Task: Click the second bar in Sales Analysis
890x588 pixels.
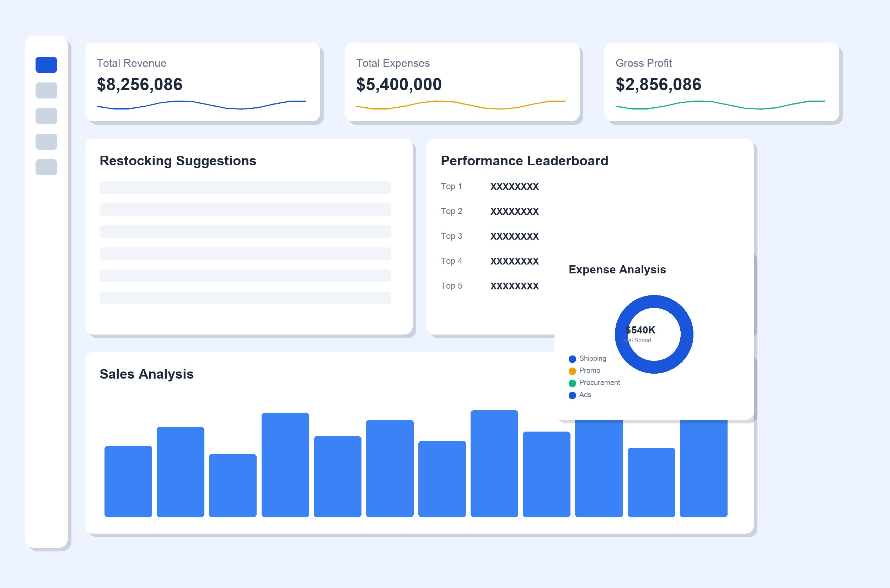Action: point(180,472)
